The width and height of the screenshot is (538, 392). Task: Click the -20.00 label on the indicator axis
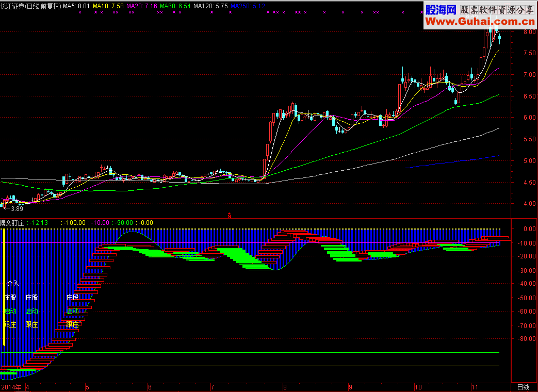[527, 256]
